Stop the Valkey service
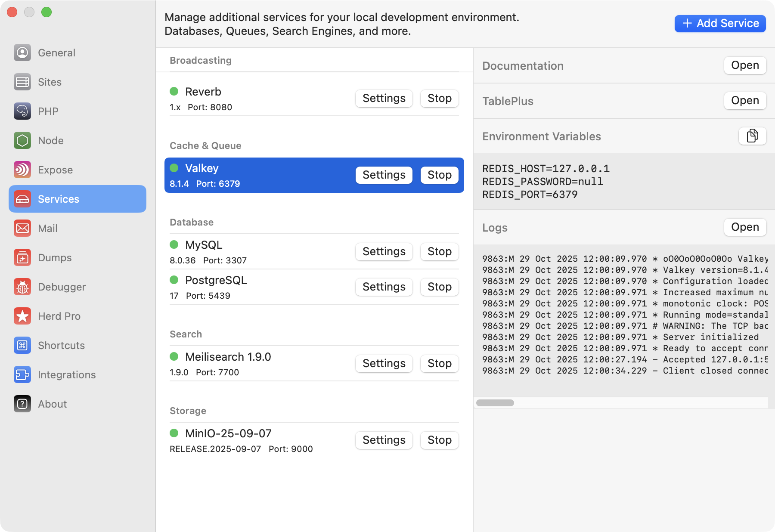 (x=440, y=175)
